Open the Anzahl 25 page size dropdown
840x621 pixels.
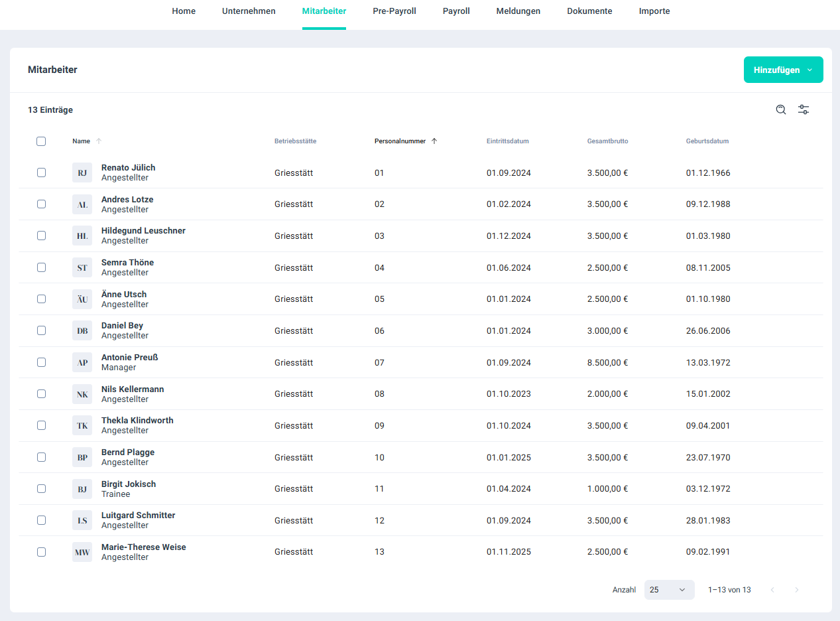pos(669,590)
